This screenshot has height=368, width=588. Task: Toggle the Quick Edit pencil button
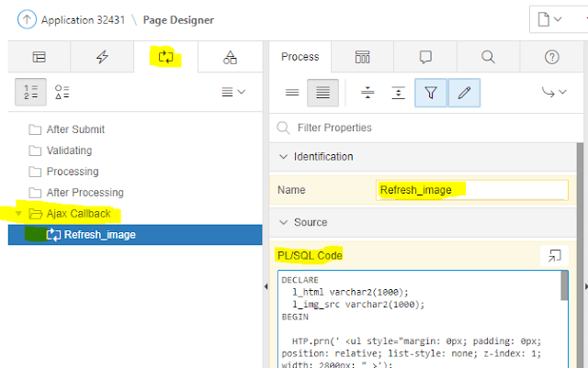[464, 92]
